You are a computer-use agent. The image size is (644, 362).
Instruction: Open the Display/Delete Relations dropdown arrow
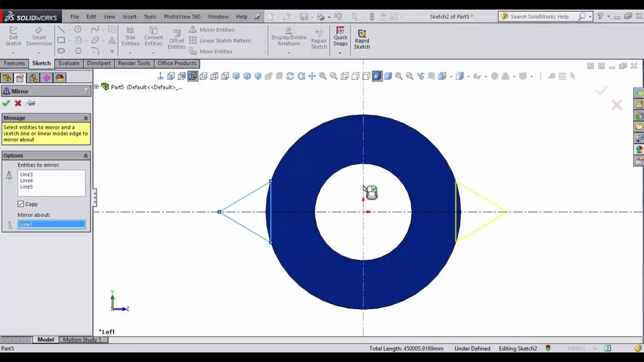coord(289,52)
